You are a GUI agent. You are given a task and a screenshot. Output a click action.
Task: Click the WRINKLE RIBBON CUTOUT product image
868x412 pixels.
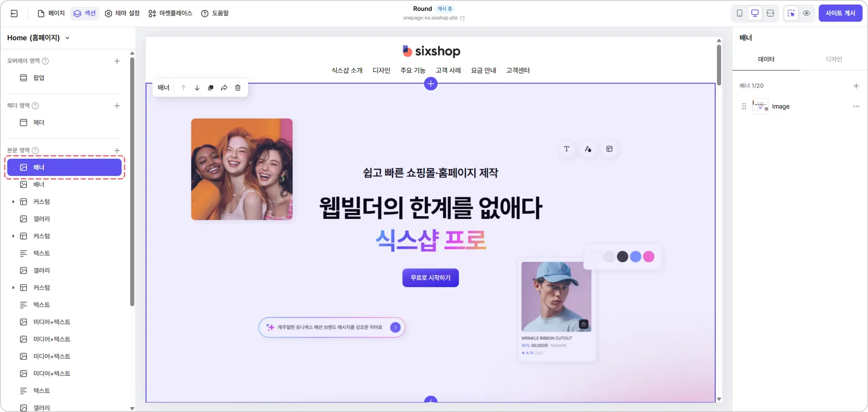(x=556, y=297)
